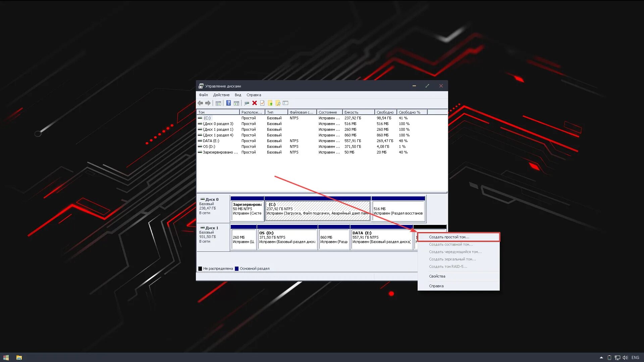The height and width of the screenshot is (362, 644).
Task: Open the Вид menu
Action: click(x=238, y=95)
